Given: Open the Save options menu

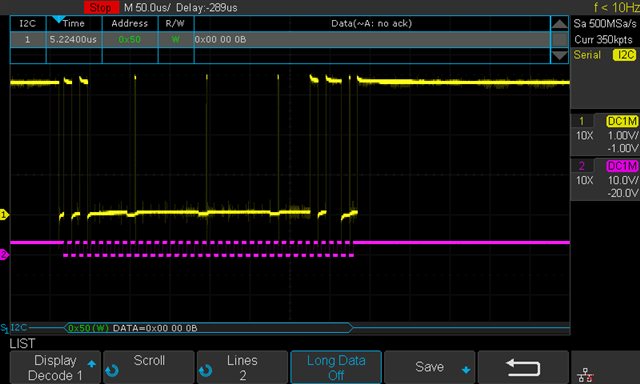Looking at the screenshot, I should click(x=429, y=367).
